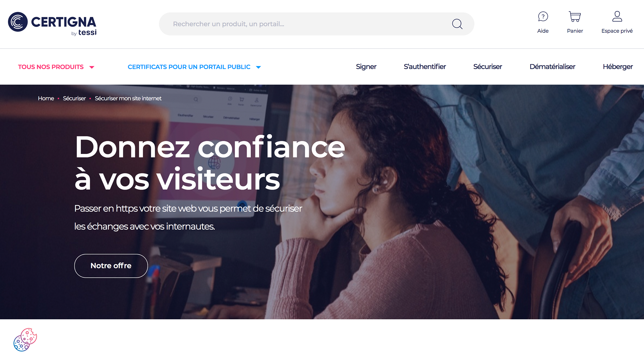The height and width of the screenshot is (363, 644).
Task: Open the cookie settings icon
Action: pyautogui.click(x=25, y=340)
